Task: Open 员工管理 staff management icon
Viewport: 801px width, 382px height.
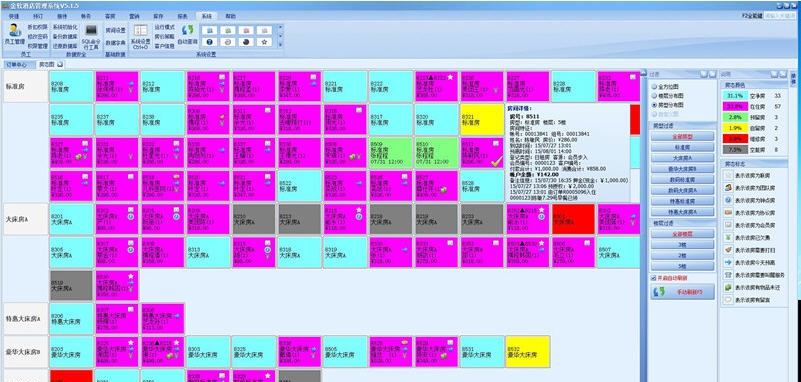Action: [x=14, y=34]
